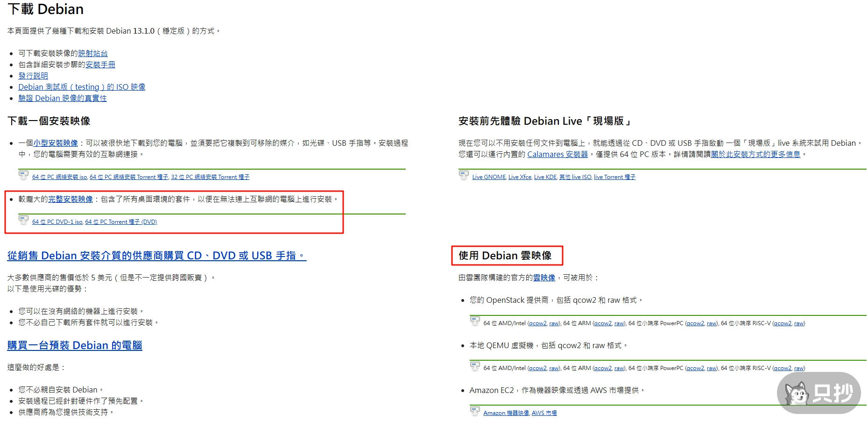This screenshot has width=868, height=421.
Task: Open the 發行說明 link
Action: click(x=33, y=76)
